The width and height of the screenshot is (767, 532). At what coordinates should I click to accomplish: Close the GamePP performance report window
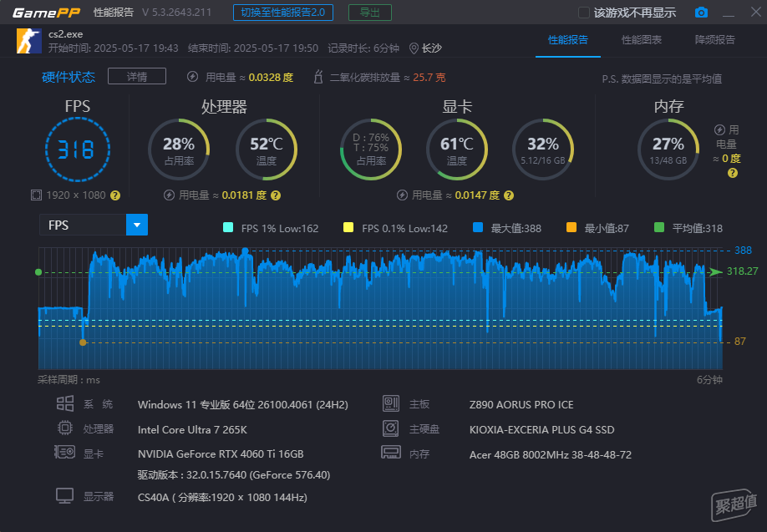coord(756,12)
